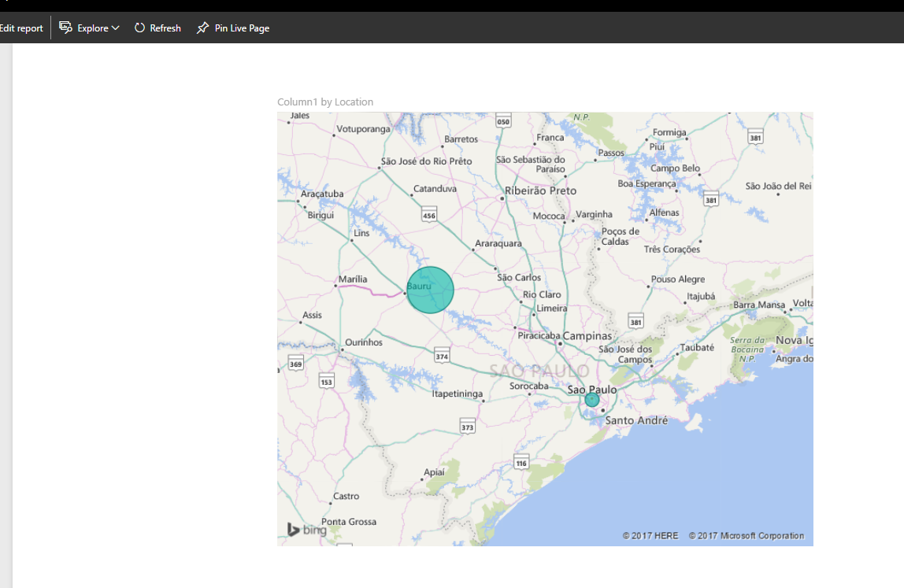Viewport: 904px width, 588px height.
Task: Click the small bubble over Sao Paulo
Action: click(x=592, y=400)
